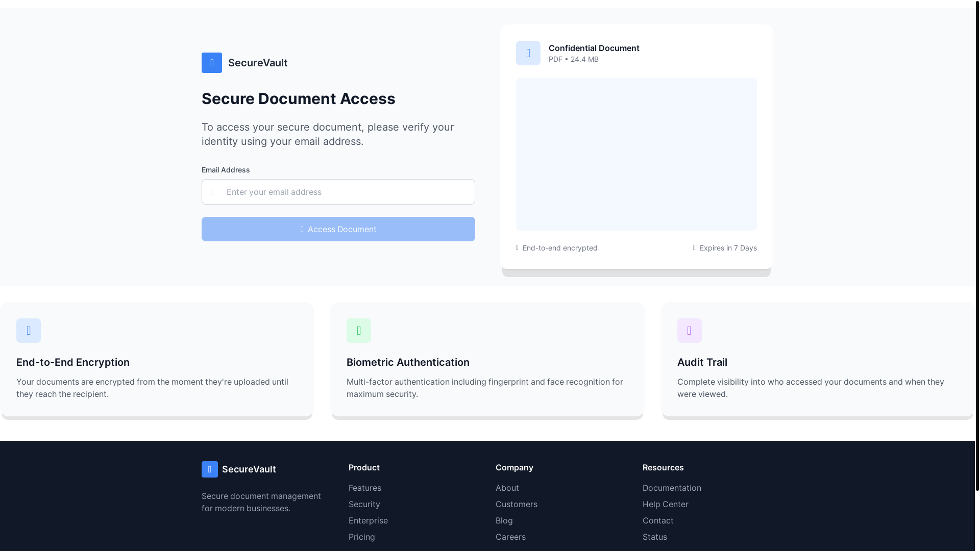Click the Email Address field label

coord(226,170)
